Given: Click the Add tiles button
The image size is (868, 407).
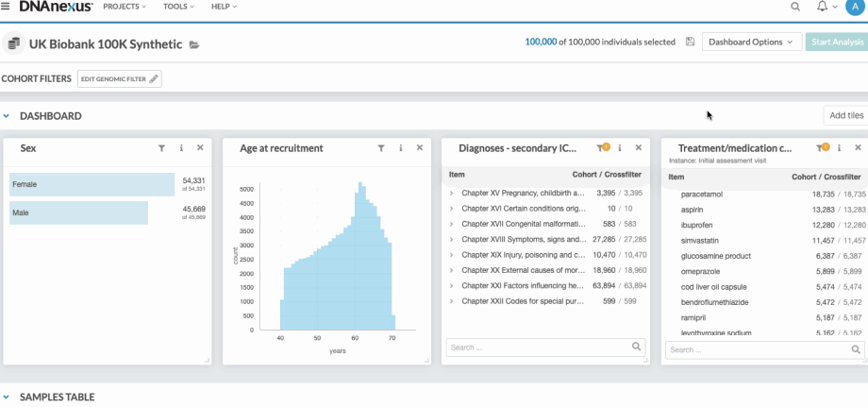Looking at the screenshot, I should click(846, 115).
